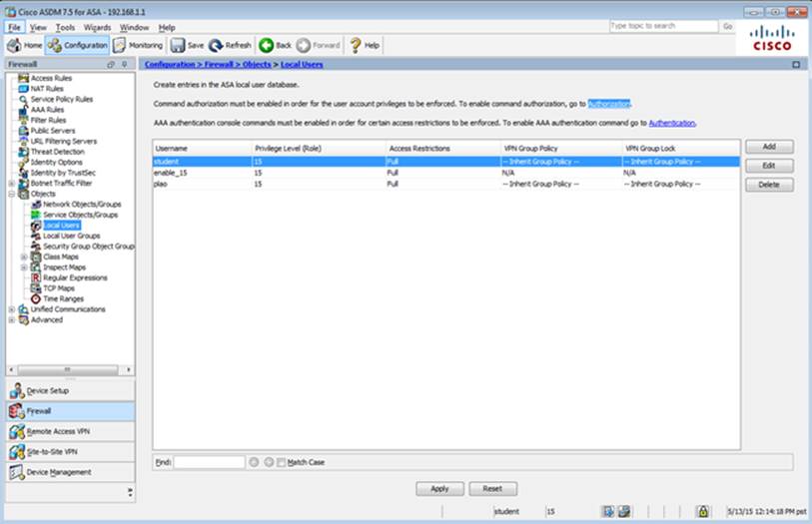Image resolution: width=812 pixels, height=524 pixels.
Task: Click the lock icon in the status bar
Action: 702,511
